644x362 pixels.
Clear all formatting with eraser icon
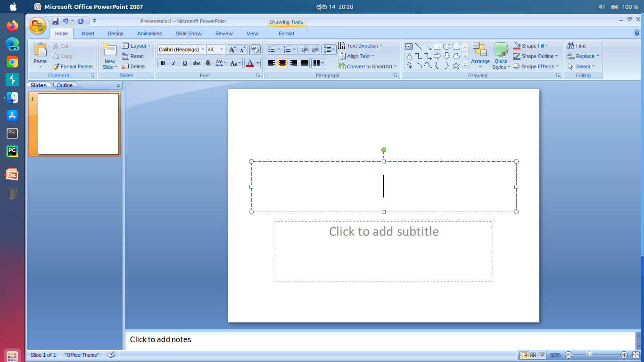pos(255,49)
